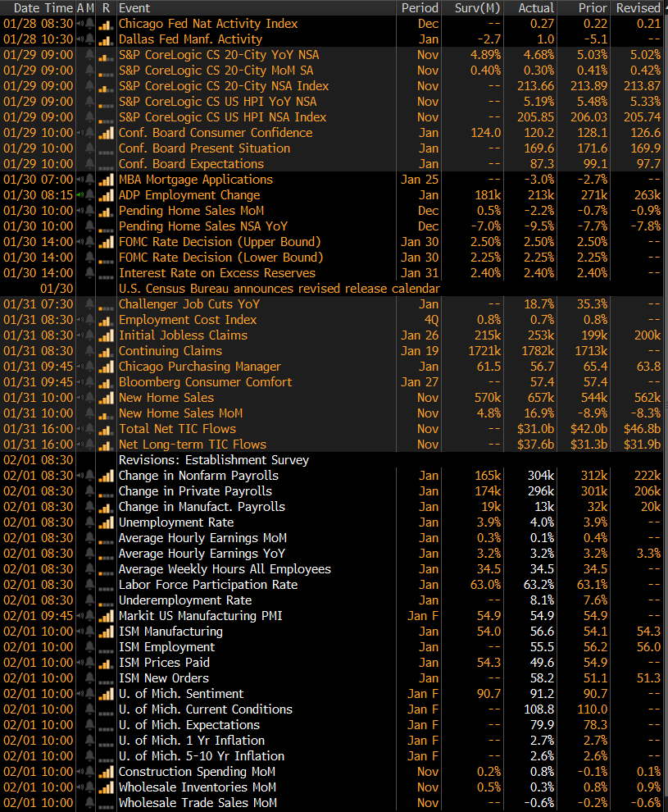
Task: Click relevance bars for Conf. Board Consumer Confidence
Action: [x=105, y=133]
